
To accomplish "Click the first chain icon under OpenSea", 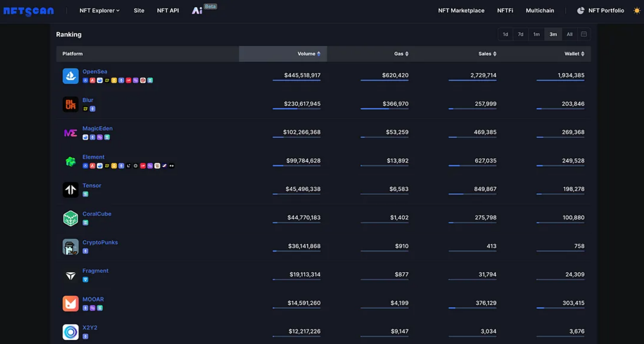I will pos(85,80).
